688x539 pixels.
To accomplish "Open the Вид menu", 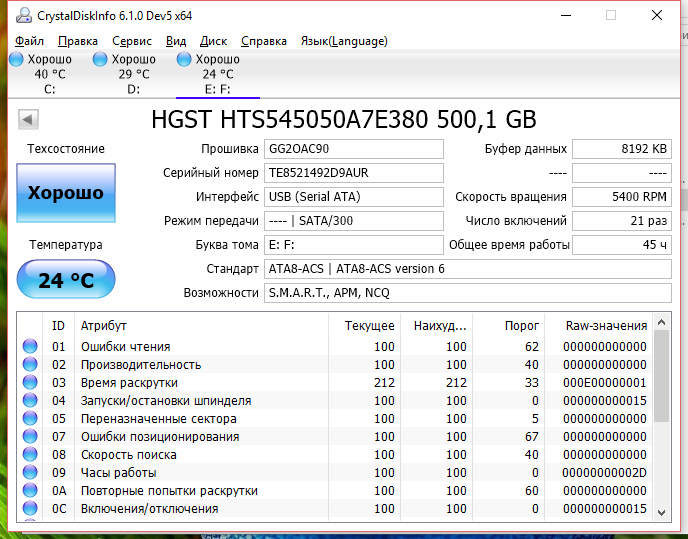I will click(176, 41).
